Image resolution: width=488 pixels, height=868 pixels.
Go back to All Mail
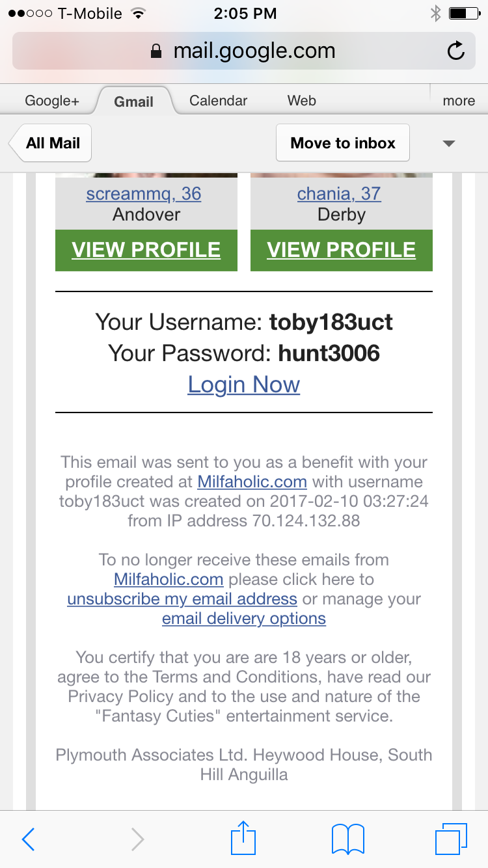[50, 143]
